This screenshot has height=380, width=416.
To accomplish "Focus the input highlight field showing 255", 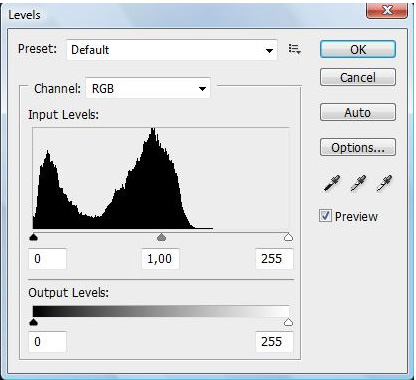I will pyautogui.click(x=274, y=259).
